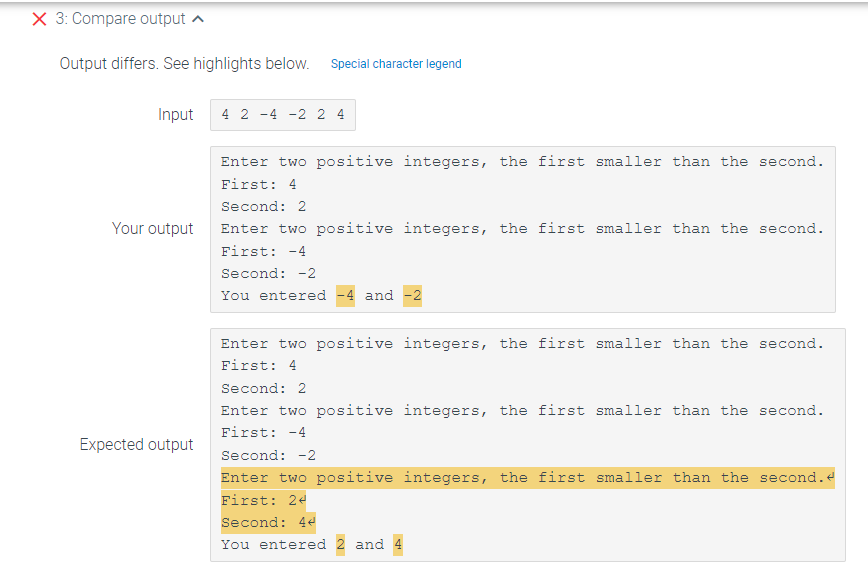Click the highlighted 4 in You entered line

[x=397, y=544]
